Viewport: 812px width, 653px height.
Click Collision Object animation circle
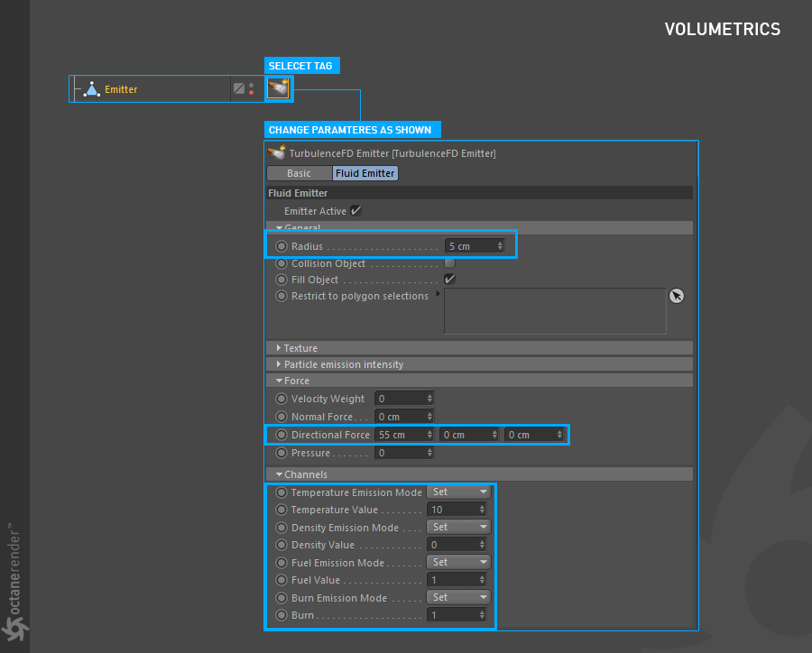(x=281, y=263)
